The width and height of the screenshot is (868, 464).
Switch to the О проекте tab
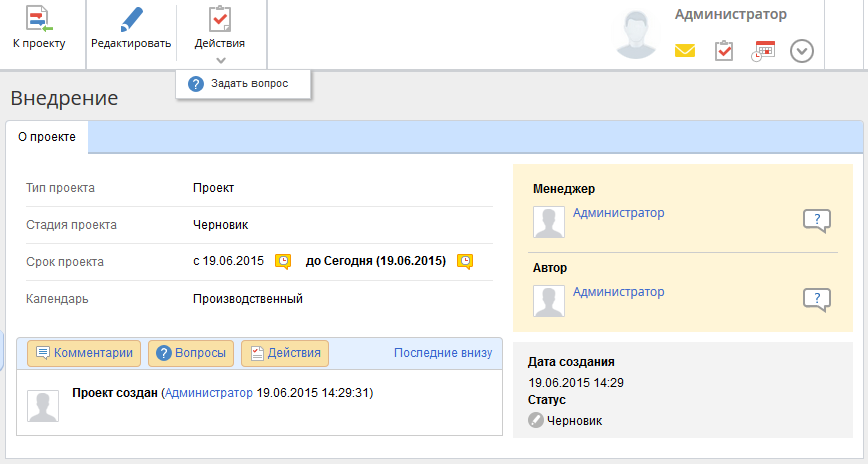click(47, 138)
